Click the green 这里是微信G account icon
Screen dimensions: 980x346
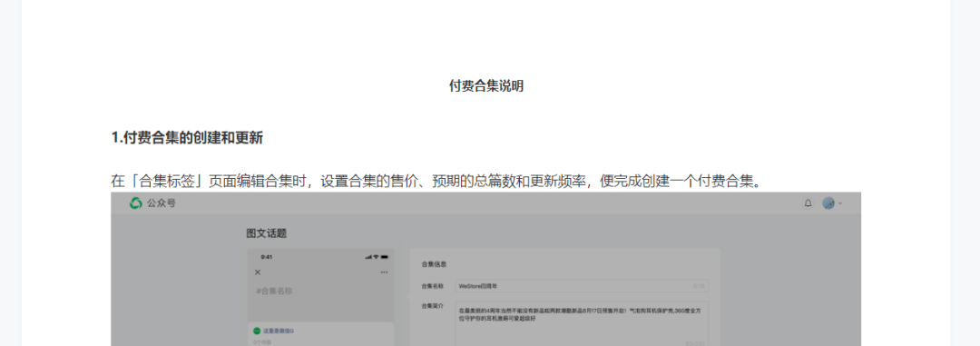257,331
